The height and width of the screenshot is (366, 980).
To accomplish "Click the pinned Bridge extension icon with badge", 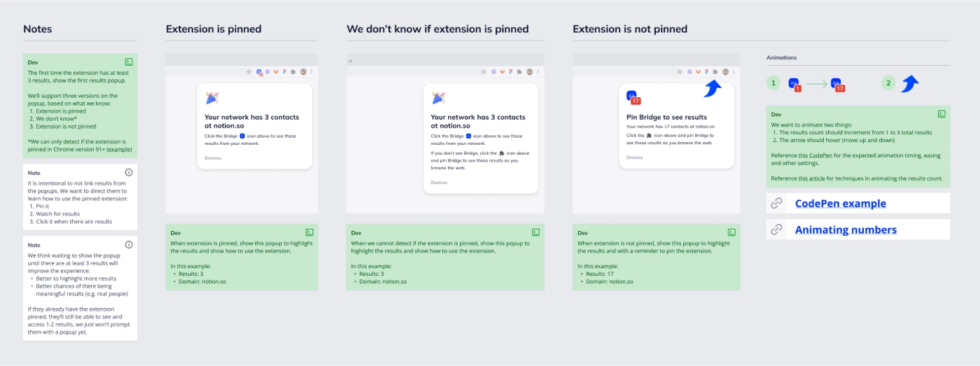I will point(260,72).
